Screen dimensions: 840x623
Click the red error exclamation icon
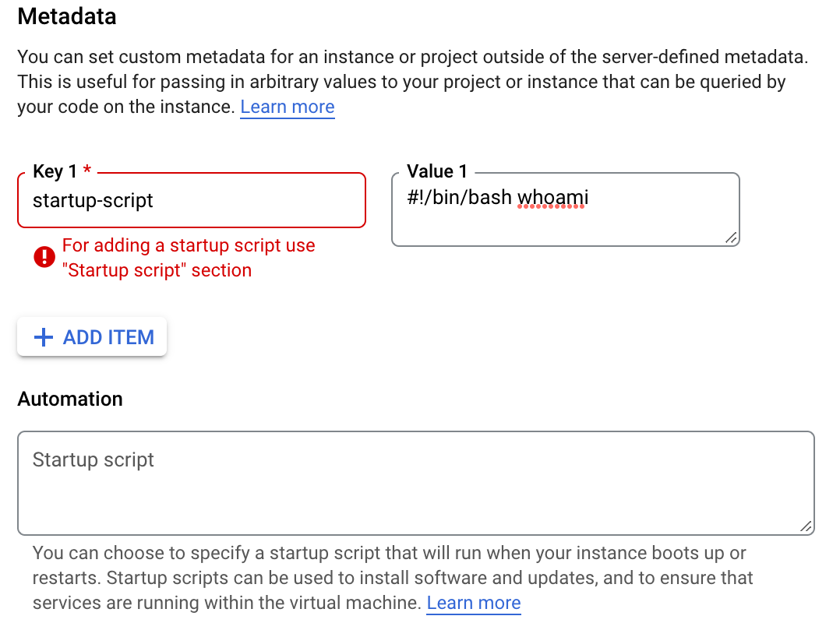[x=44, y=257]
